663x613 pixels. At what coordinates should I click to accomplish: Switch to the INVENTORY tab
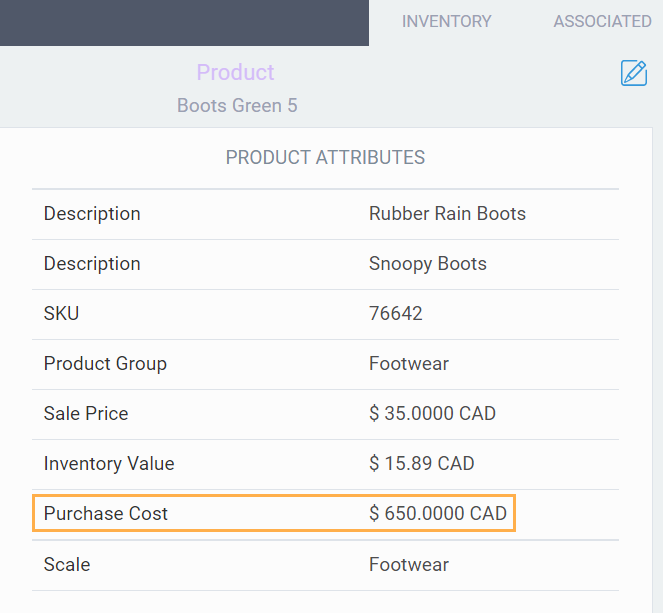pos(446,21)
